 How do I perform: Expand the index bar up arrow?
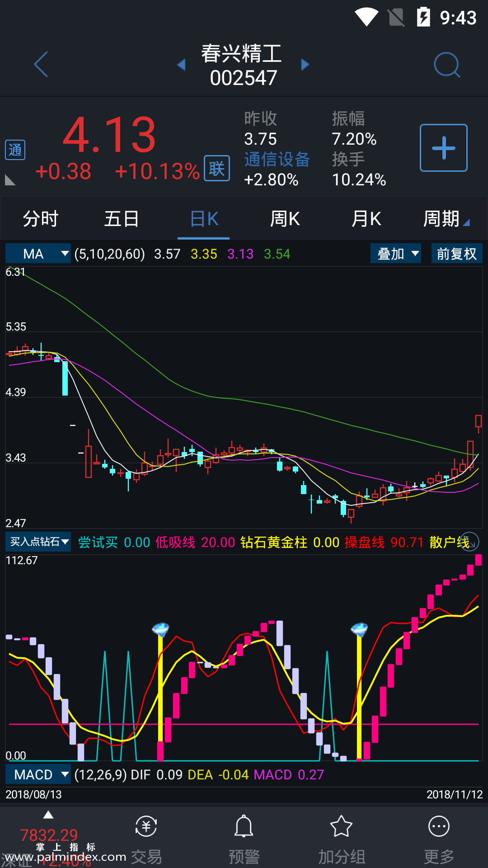click(x=48, y=815)
